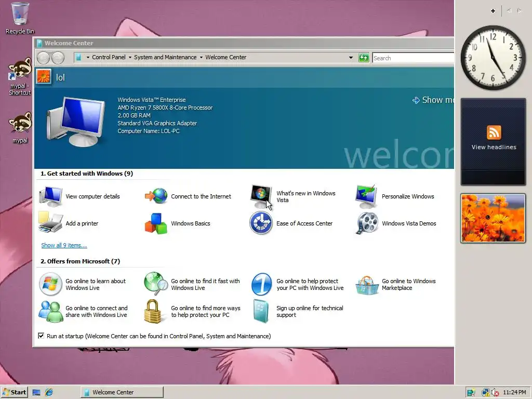This screenshot has height=399, width=532.
Task: Select find it fast with Windows Live icon
Action: pyautogui.click(x=156, y=284)
